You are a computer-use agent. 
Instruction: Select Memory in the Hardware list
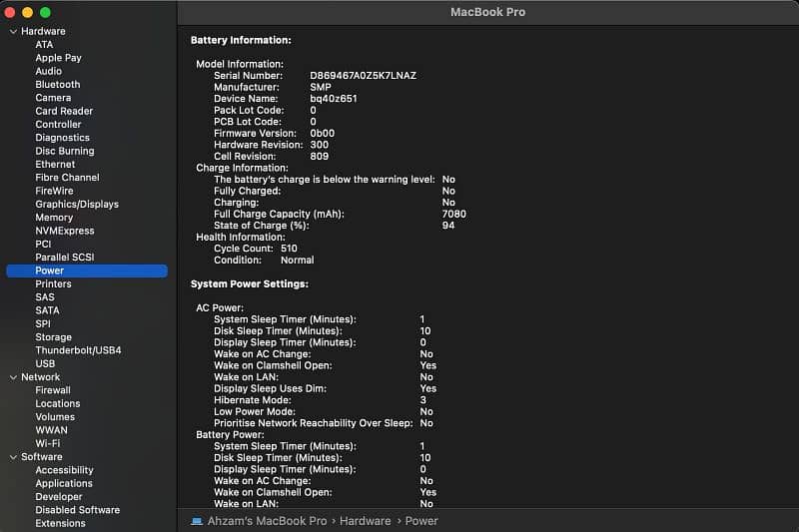click(54, 218)
